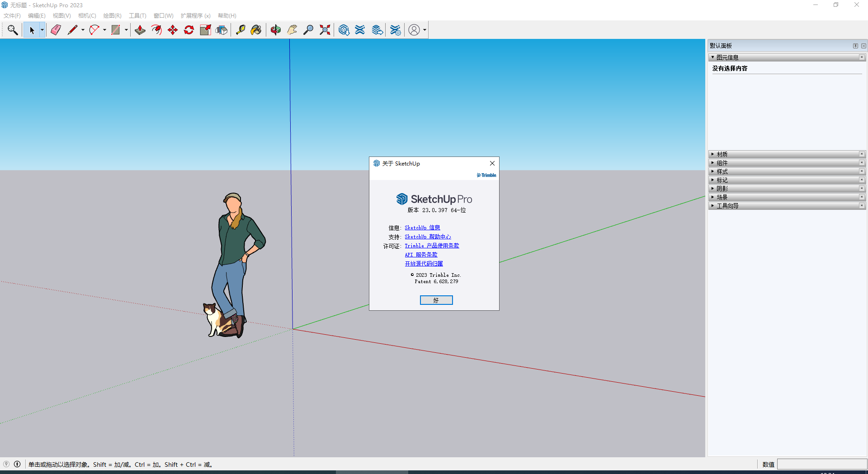Click Send to LayOut icon
The width and height of the screenshot is (868, 474).
point(377,30)
